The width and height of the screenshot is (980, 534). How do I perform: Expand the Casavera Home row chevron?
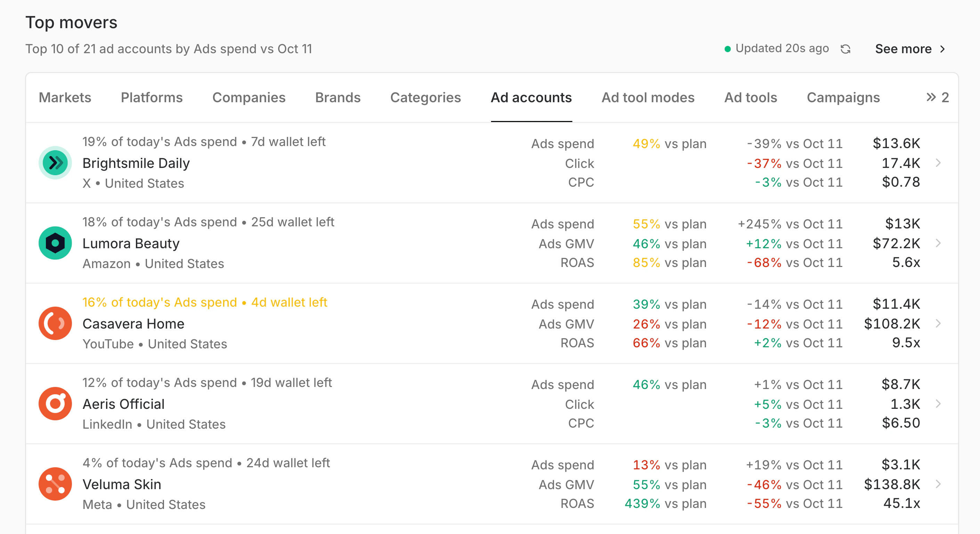938,324
